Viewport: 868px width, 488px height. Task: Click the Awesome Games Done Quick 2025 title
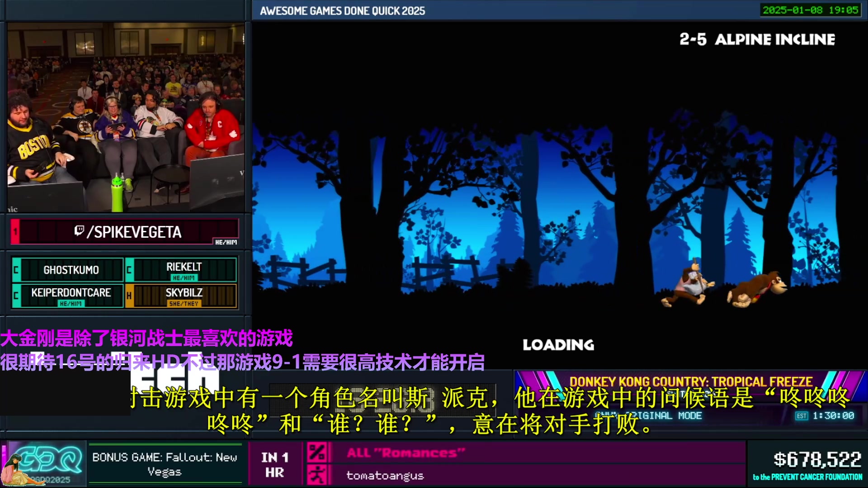pyautogui.click(x=343, y=11)
